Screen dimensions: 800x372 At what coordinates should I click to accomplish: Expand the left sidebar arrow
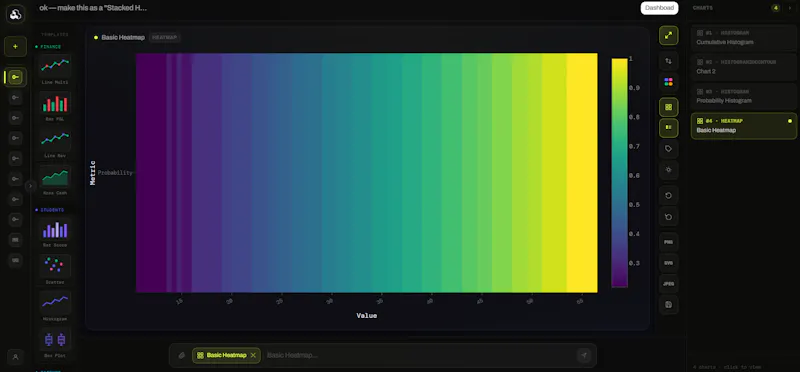30,186
